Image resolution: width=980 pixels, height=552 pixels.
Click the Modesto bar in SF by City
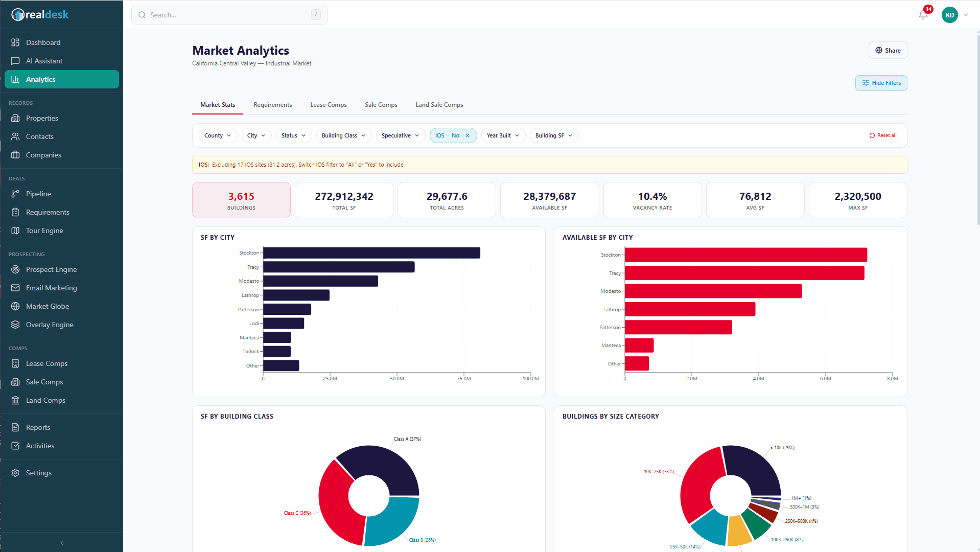point(320,281)
